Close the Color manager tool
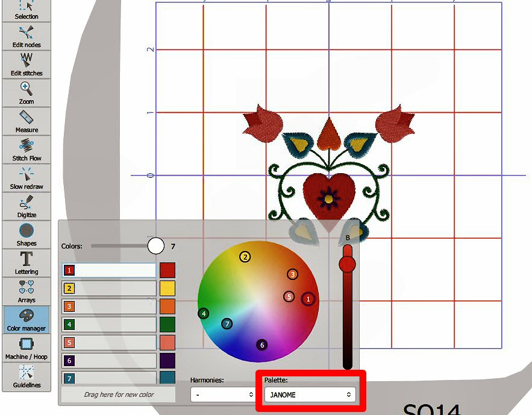This screenshot has width=532, height=415. point(27,320)
